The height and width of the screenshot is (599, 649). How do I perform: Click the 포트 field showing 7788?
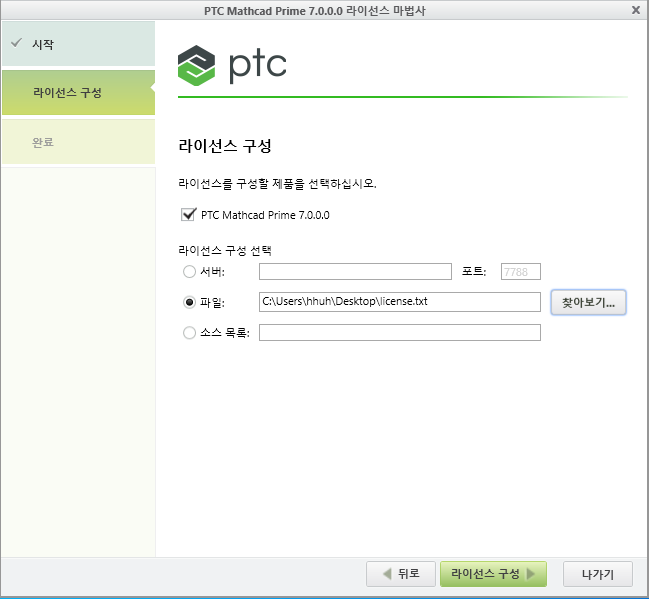point(521,272)
